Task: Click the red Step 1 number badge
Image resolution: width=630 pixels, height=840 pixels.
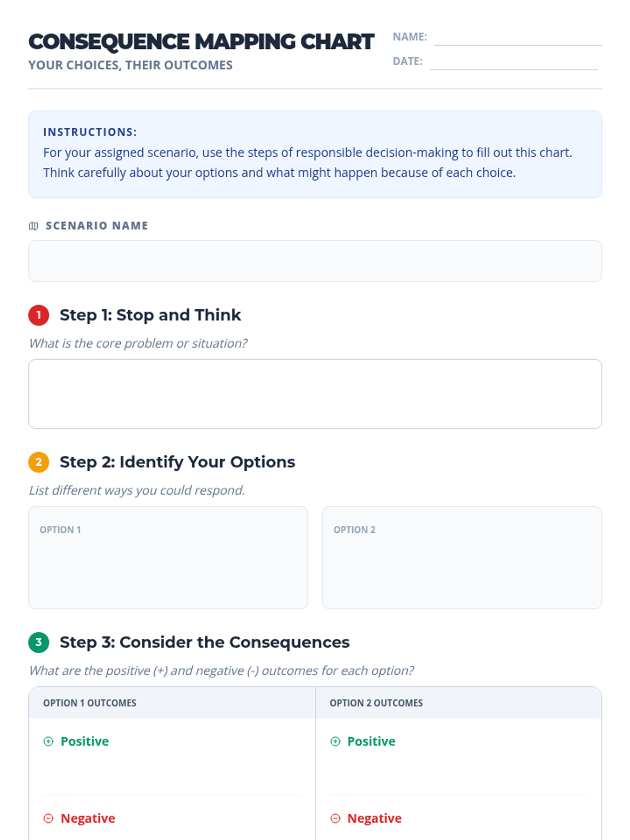Action: (38, 315)
